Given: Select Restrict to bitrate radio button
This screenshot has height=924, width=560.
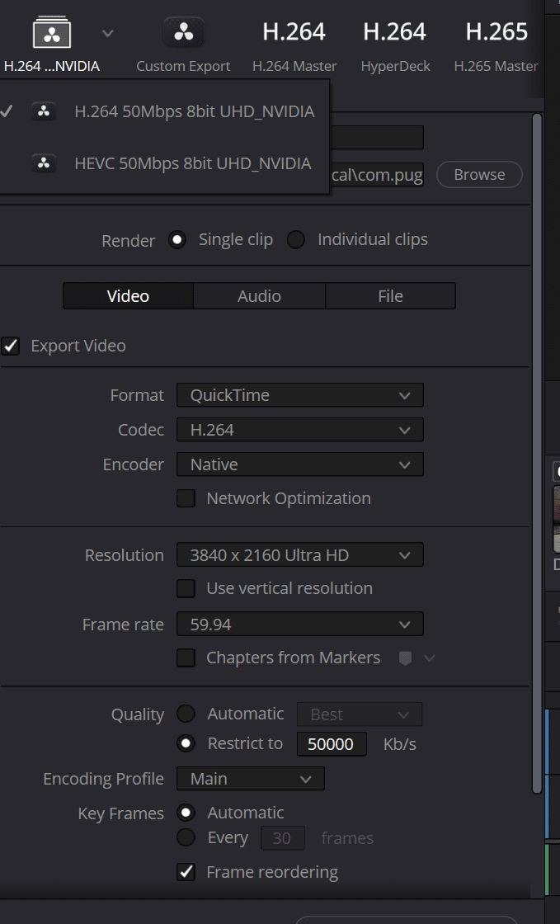Looking at the screenshot, I should tap(186, 743).
